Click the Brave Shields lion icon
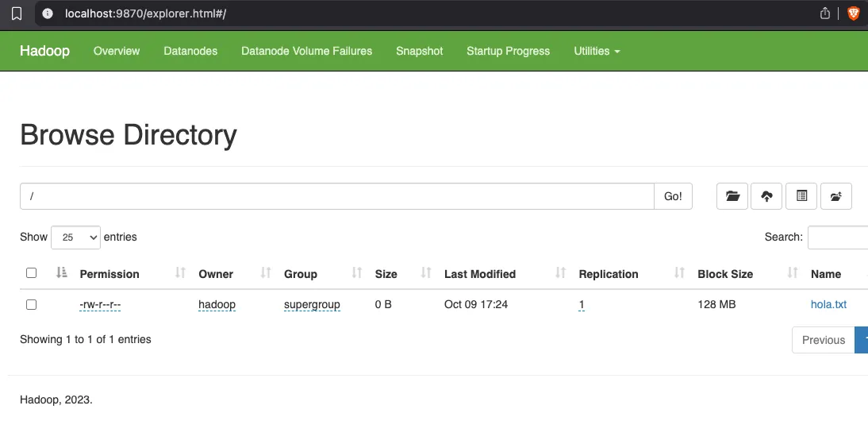868x444 pixels. click(x=853, y=14)
